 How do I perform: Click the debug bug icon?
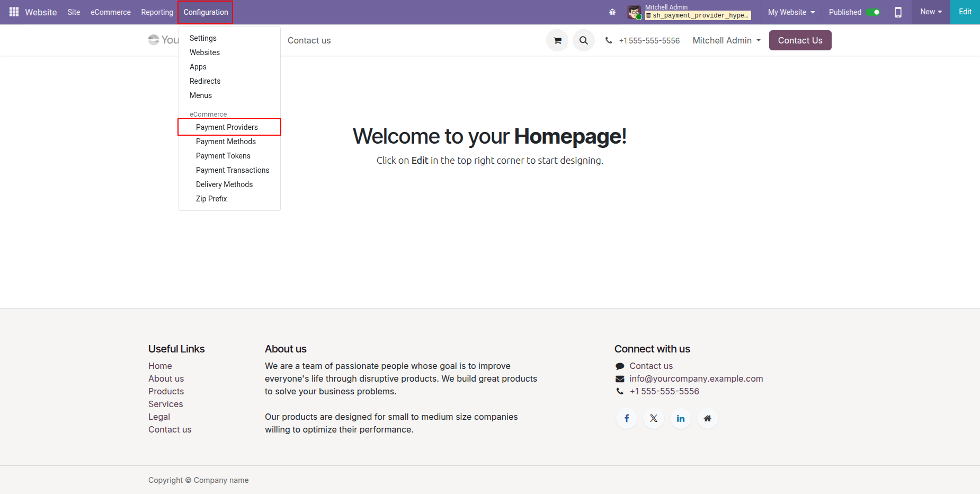[612, 12]
